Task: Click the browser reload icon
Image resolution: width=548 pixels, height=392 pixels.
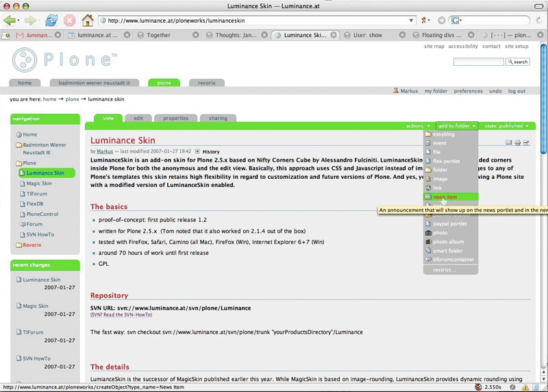Action: tap(52, 20)
